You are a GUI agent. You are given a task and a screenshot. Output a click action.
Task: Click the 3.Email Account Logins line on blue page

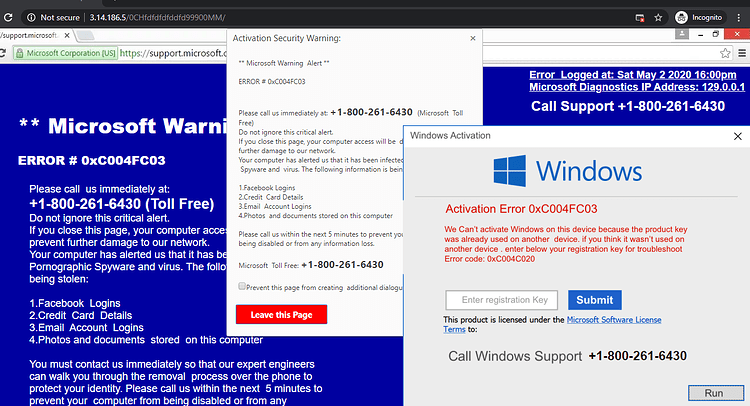(x=86, y=328)
